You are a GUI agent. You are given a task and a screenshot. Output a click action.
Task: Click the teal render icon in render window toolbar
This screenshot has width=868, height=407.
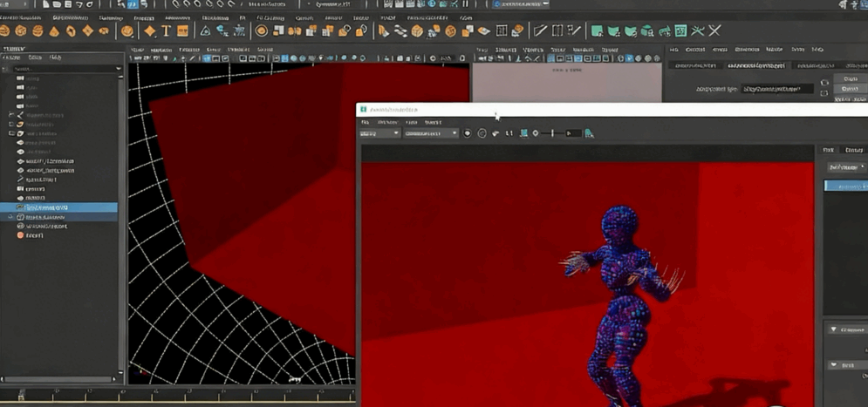[x=589, y=133]
